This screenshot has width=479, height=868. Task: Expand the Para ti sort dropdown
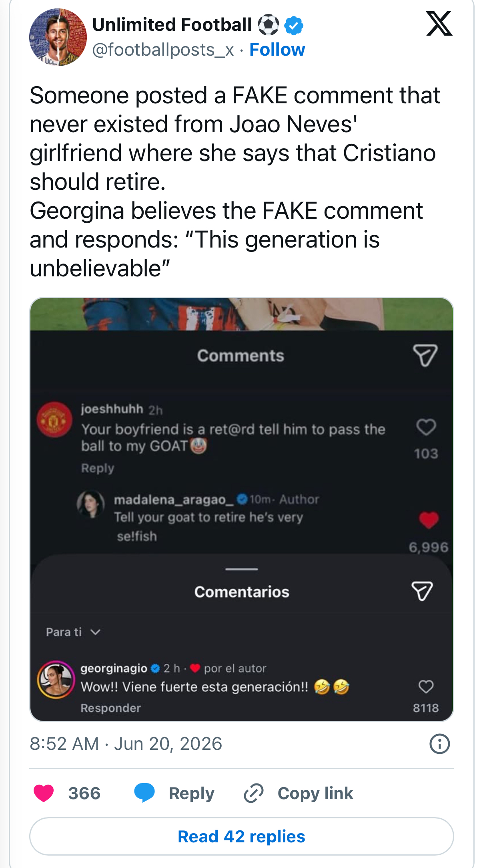[73, 632]
